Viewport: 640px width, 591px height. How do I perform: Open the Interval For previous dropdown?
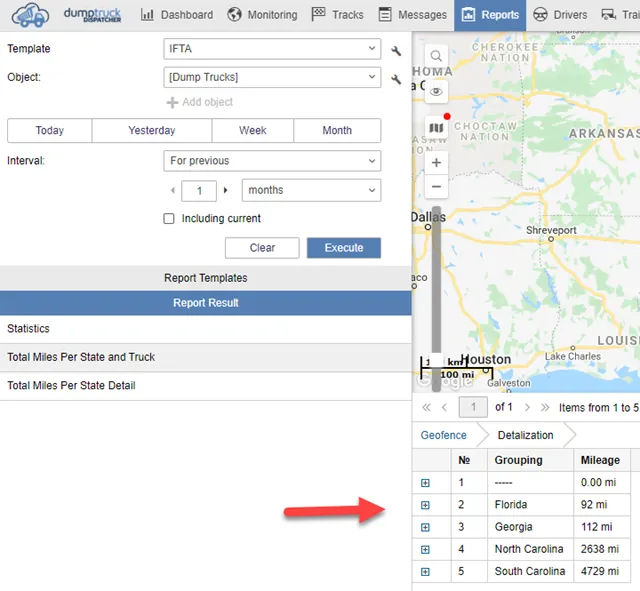(x=272, y=161)
